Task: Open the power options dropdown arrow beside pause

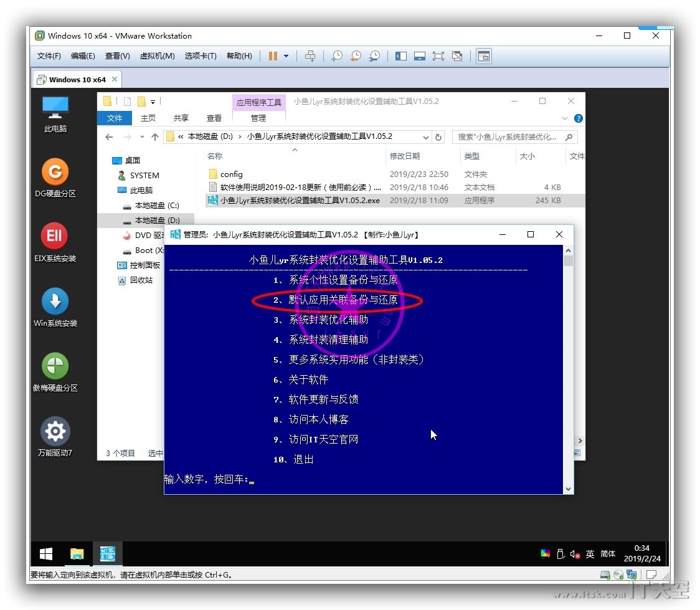Action: tap(286, 56)
